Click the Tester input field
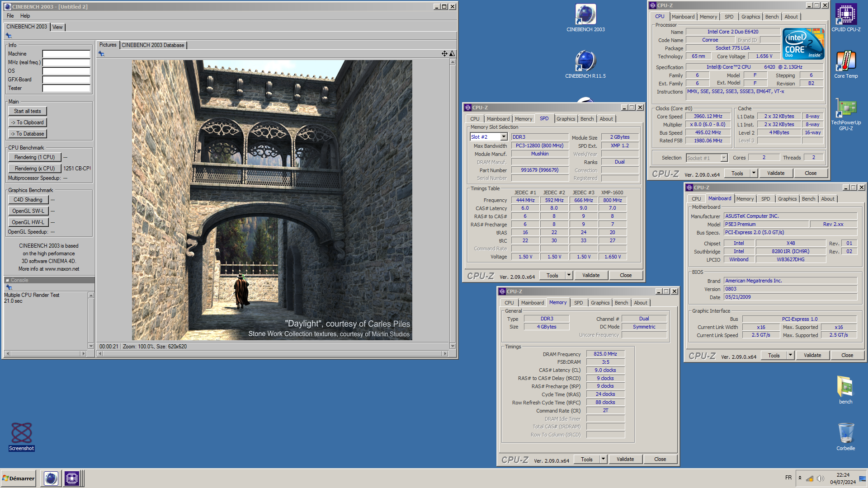This screenshot has width=868, height=488. pos(66,88)
